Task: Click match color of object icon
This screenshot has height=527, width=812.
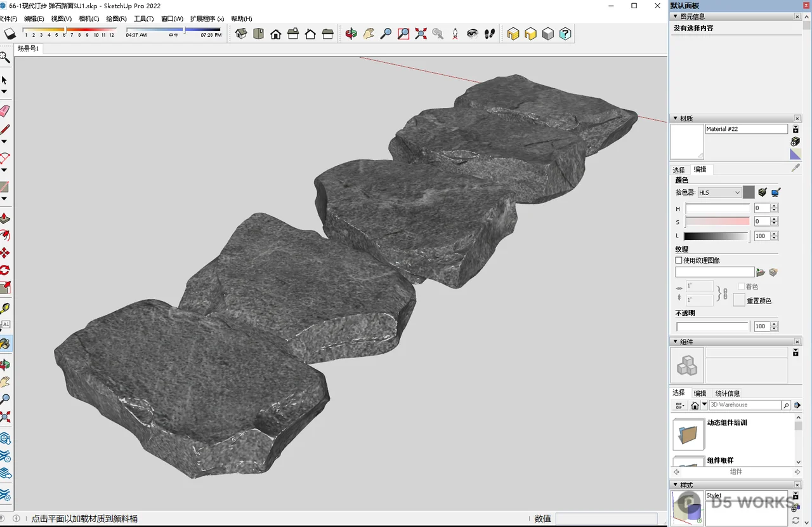Action: point(763,192)
